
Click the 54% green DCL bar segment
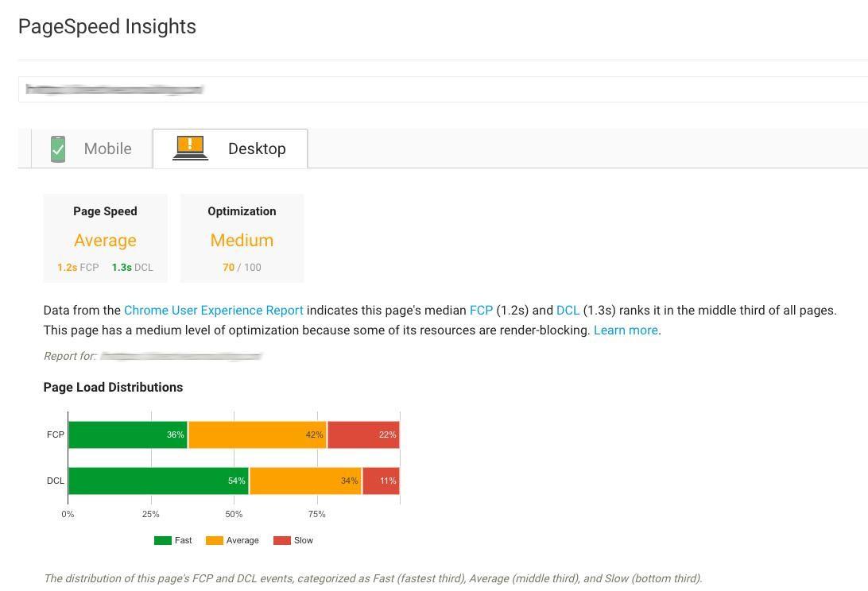pyautogui.click(x=157, y=481)
